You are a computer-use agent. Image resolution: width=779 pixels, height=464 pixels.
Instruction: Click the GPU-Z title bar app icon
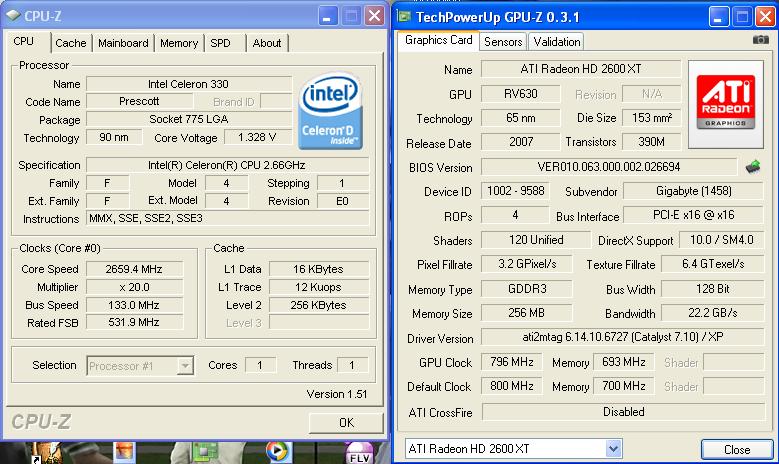pyautogui.click(x=404, y=16)
